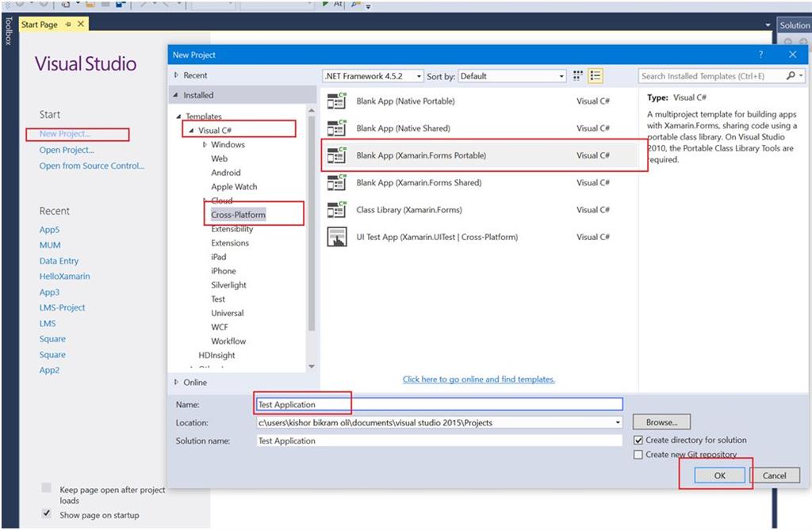Open the Toolbox side tab

pos(8,31)
